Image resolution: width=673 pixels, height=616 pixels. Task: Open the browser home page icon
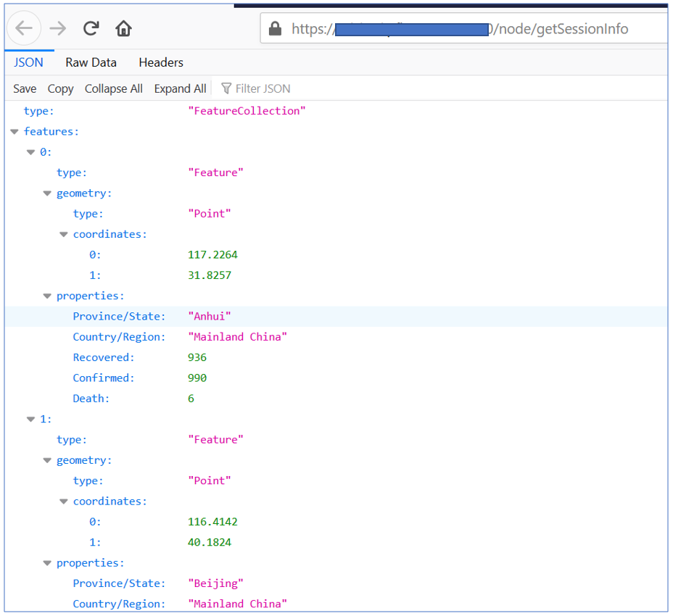coord(123,28)
